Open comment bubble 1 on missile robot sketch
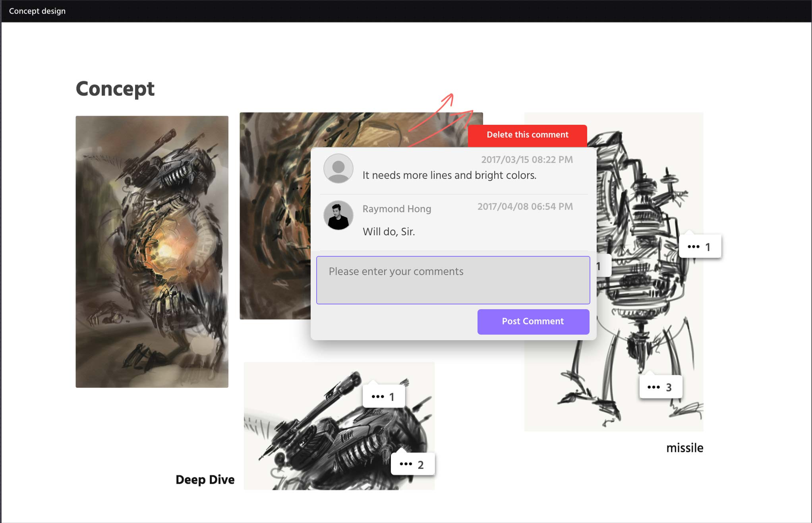The width and height of the screenshot is (812, 523). (700, 246)
